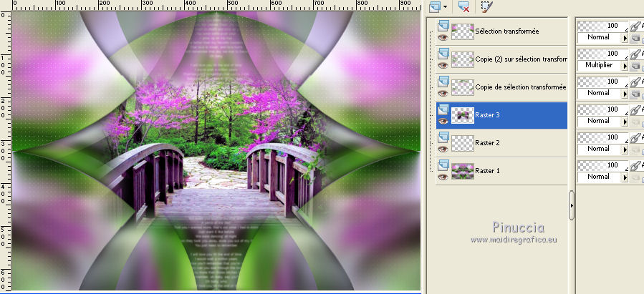Viewport: 644px width, 294px height.
Task: Click layer type icon of Raster 1
Action: (x=443, y=166)
